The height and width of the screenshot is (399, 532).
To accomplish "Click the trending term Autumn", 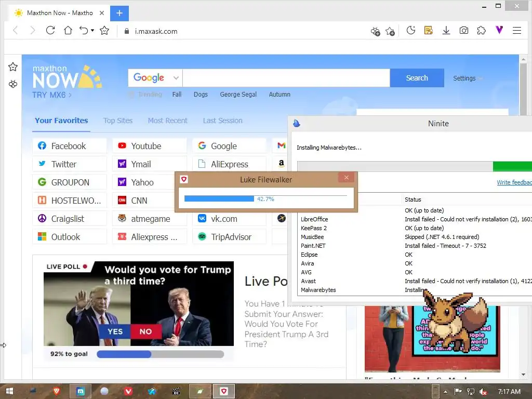I will point(280,95).
